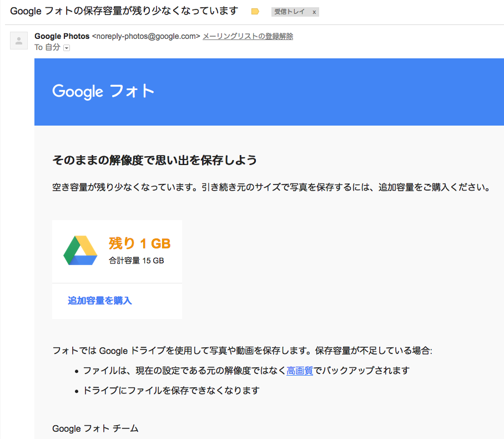The width and height of the screenshot is (504, 439).
Task: Click the noreply-photos@google.com address
Action: tap(146, 36)
